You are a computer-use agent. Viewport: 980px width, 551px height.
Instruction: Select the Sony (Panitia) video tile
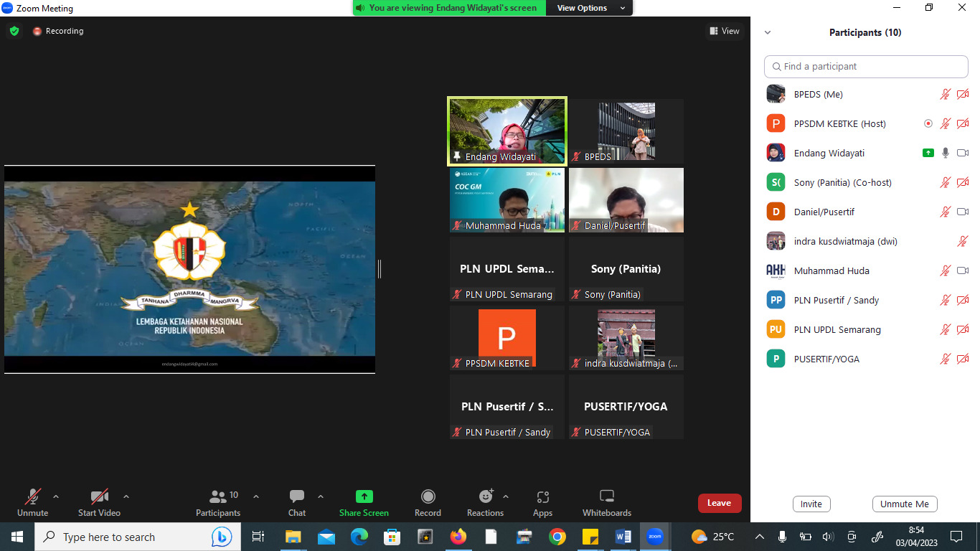click(626, 269)
